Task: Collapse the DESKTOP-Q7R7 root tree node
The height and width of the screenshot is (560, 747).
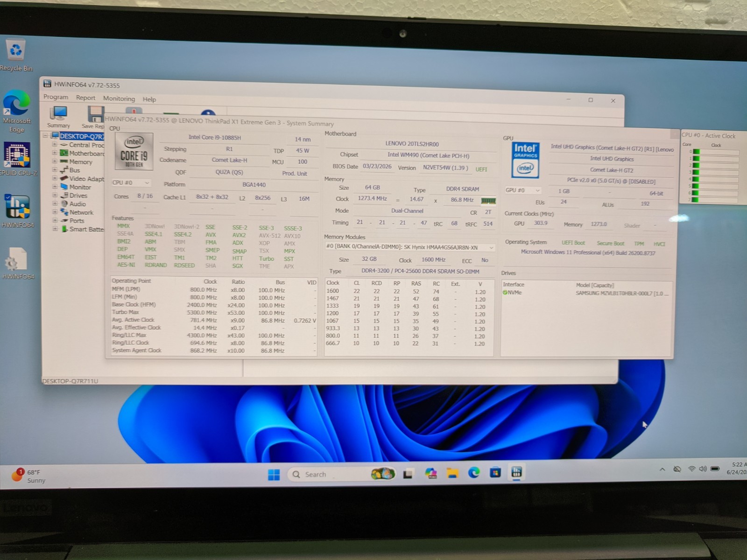Action: [x=46, y=136]
